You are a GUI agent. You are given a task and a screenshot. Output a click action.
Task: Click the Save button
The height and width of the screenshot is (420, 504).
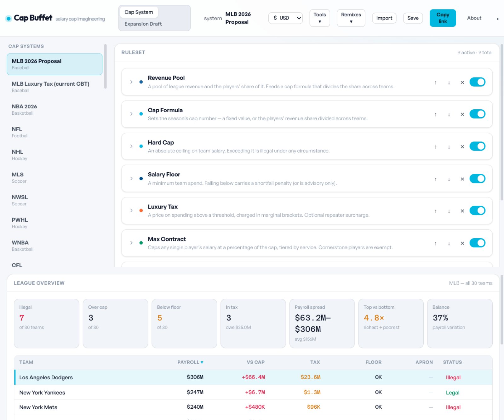[x=413, y=18]
